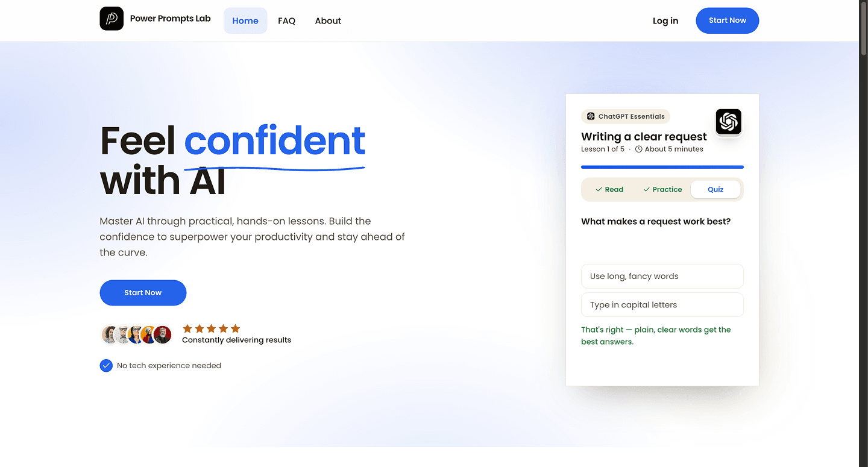Click Start Now in the header
868x467 pixels.
[728, 20]
